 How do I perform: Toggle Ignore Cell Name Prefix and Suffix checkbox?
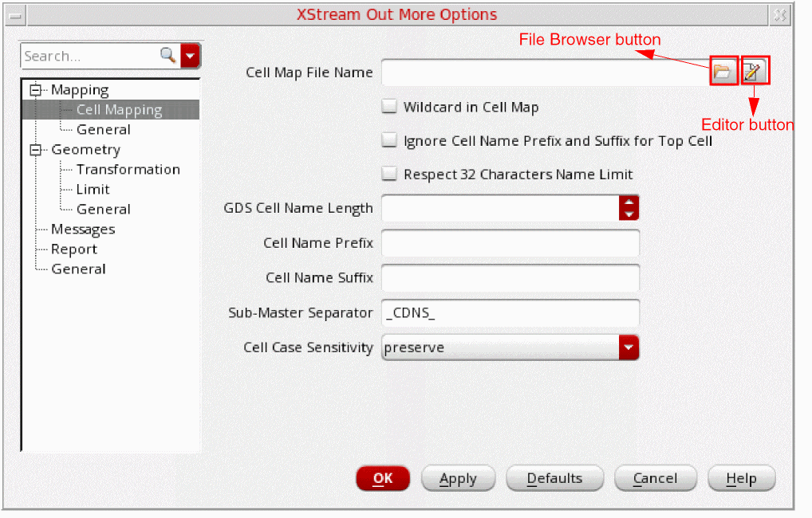point(389,140)
